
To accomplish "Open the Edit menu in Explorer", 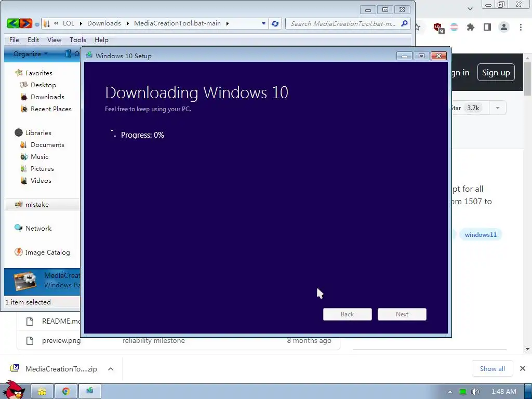I will click(x=33, y=39).
